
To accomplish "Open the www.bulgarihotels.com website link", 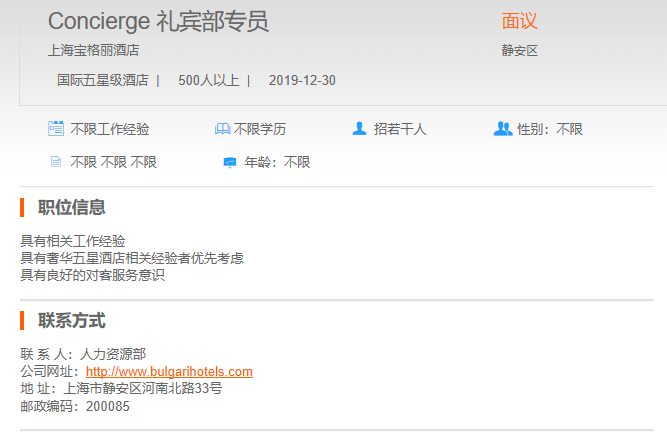I will pos(169,372).
